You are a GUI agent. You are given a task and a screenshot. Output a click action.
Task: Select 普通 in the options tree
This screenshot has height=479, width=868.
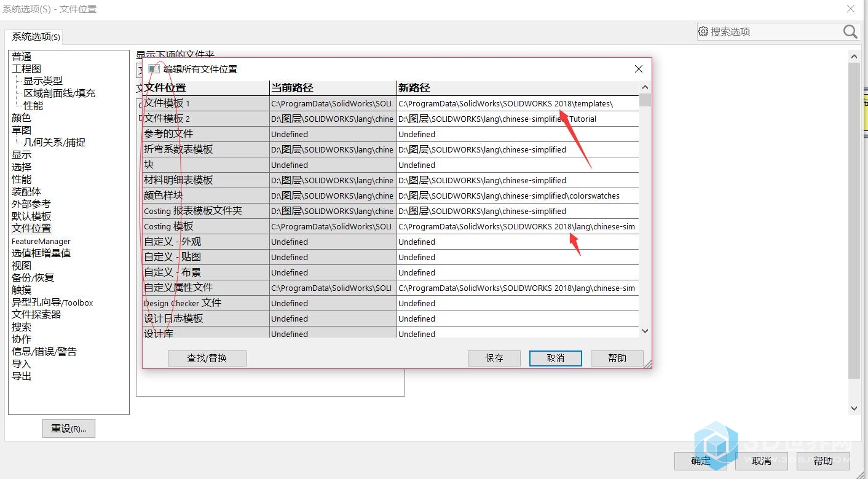pyautogui.click(x=22, y=57)
